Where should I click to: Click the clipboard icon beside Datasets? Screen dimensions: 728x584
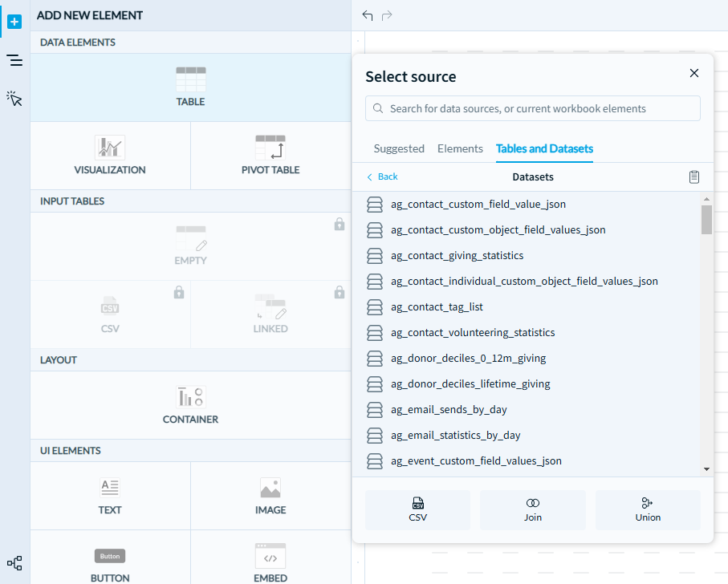[x=694, y=176]
